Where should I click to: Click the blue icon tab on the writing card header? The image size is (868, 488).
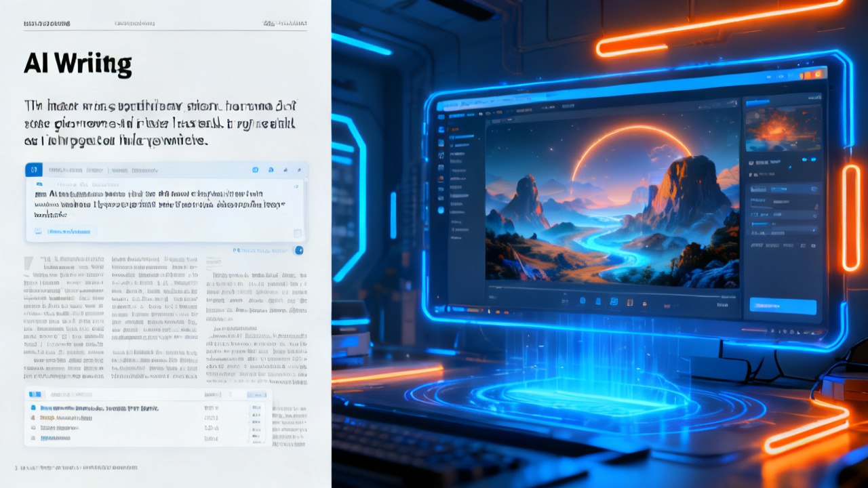click(x=34, y=169)
